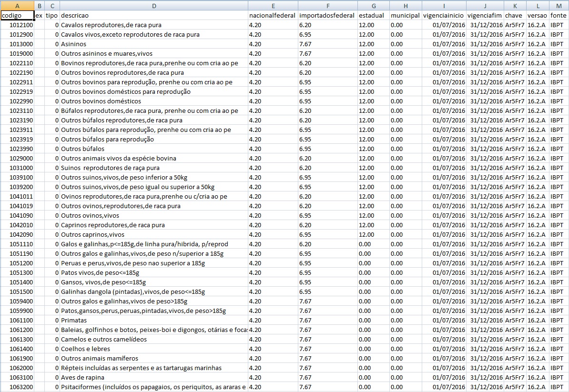The image size is (569, 392).
Task: Select the entire column G
Action: [x=373, y=6]
